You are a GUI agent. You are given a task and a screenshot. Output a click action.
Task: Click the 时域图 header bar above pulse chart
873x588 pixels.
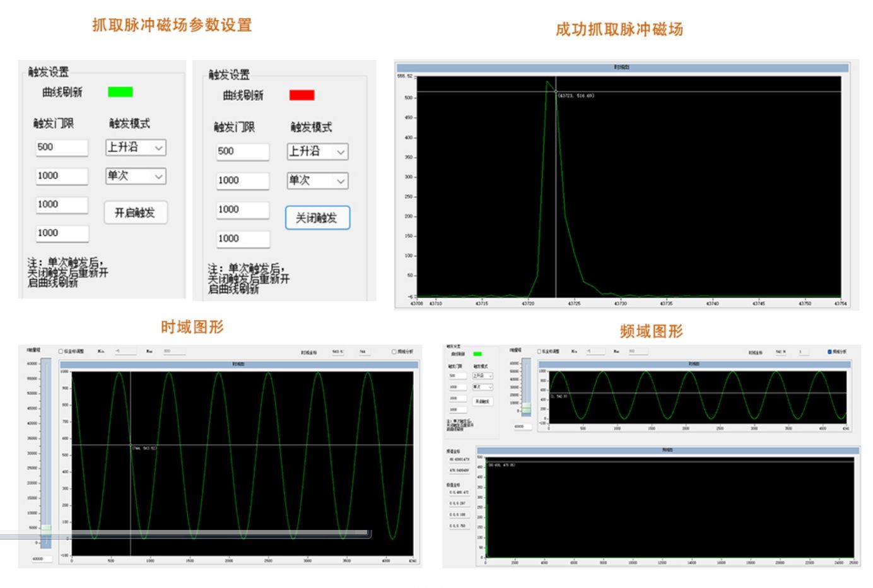tap(621, 68)
